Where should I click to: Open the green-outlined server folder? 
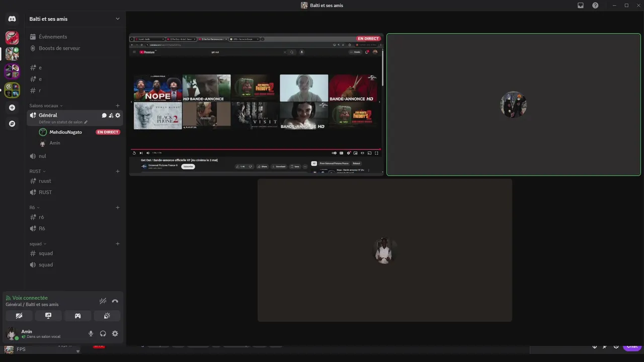point(12,90)
